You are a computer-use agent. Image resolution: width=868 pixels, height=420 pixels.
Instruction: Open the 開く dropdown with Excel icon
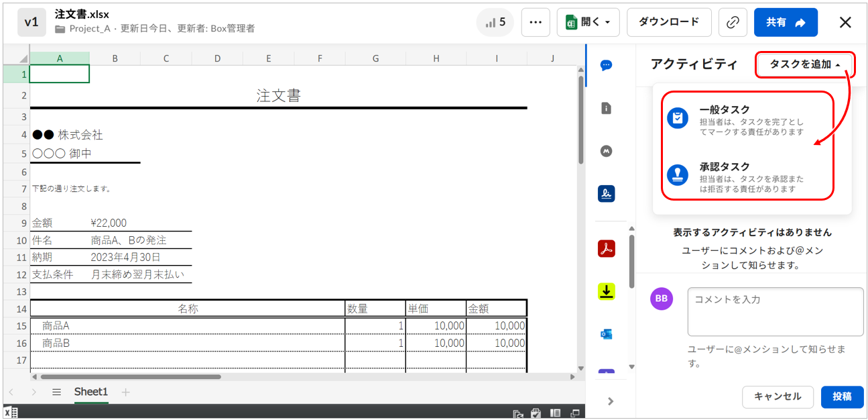click(x=588, y=22)
